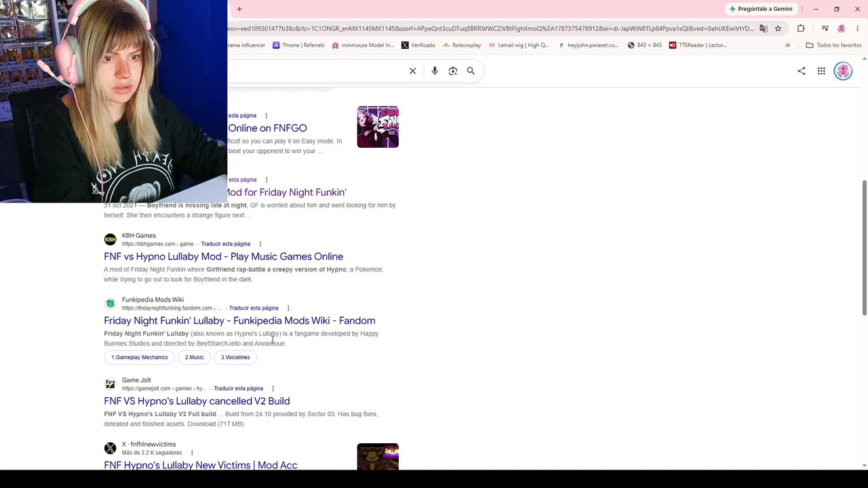This screenshot has height=488, width=868.
Task: Open the TTSReader bookmark
Action: point(698,45)
